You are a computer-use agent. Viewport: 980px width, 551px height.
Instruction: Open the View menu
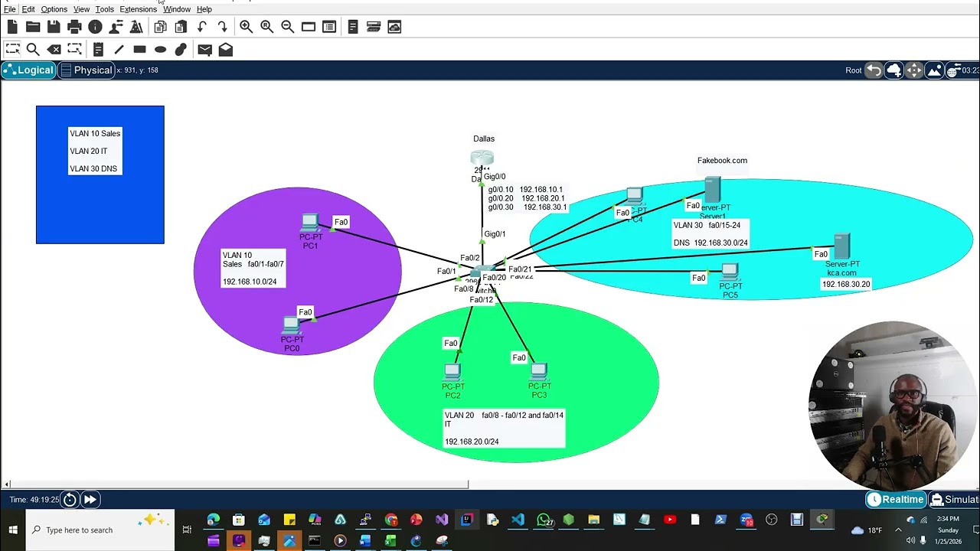tap(81, 9)
